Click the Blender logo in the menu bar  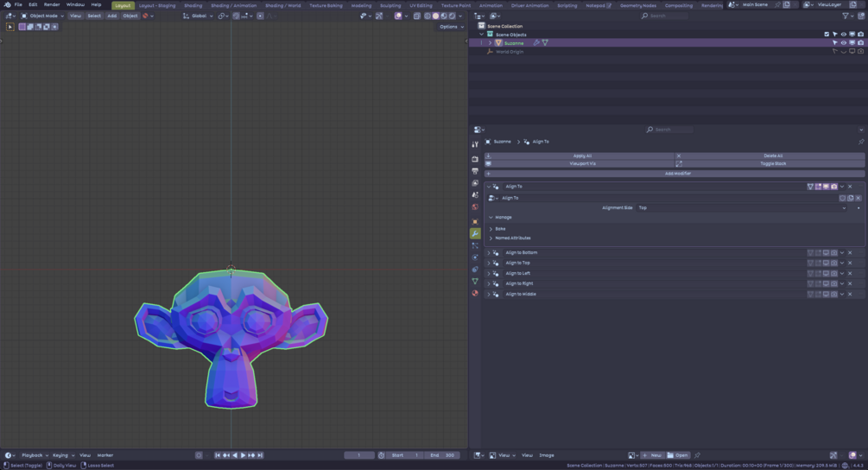click(7, 4)
